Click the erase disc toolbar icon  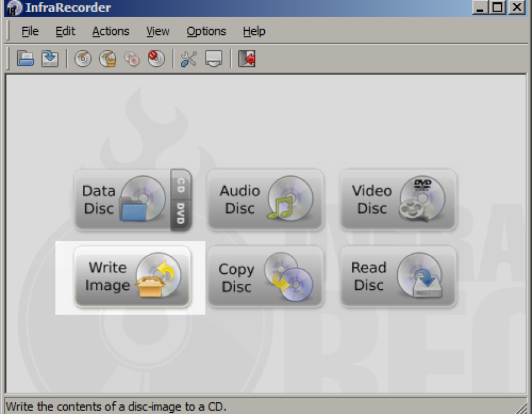156,59
